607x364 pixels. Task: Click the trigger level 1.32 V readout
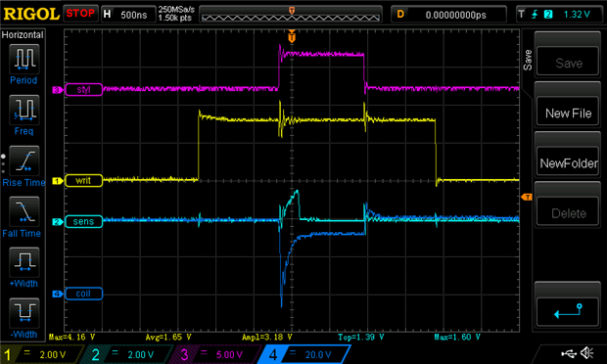[x=577, y=15]
